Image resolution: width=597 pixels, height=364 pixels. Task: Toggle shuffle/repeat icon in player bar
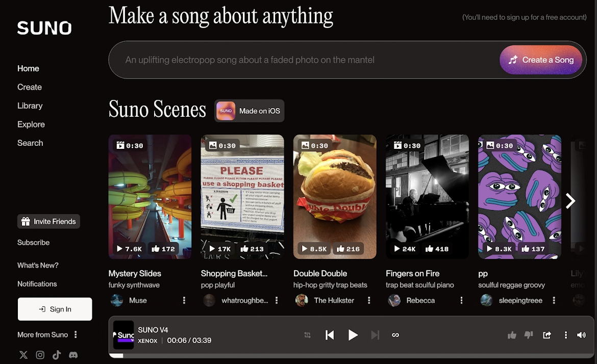point(307,335)
